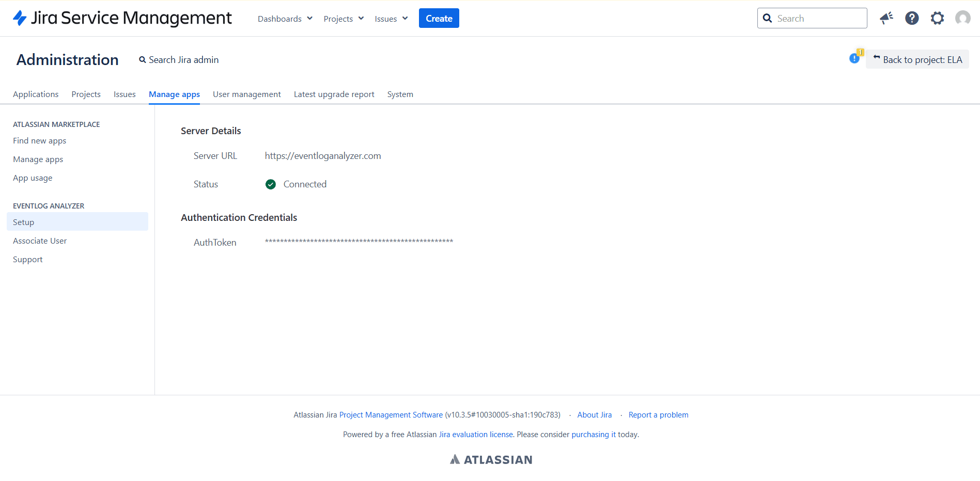Image resolution: width=980 pixels, height=481 pixels.
Task: Click the alert notification badge icon
Action: (854, 58)
